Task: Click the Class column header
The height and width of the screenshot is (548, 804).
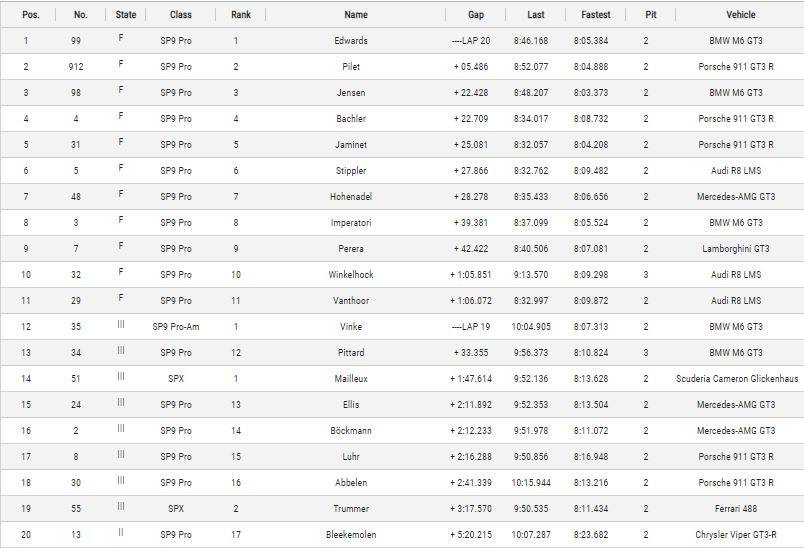Action: click(181, 15)
